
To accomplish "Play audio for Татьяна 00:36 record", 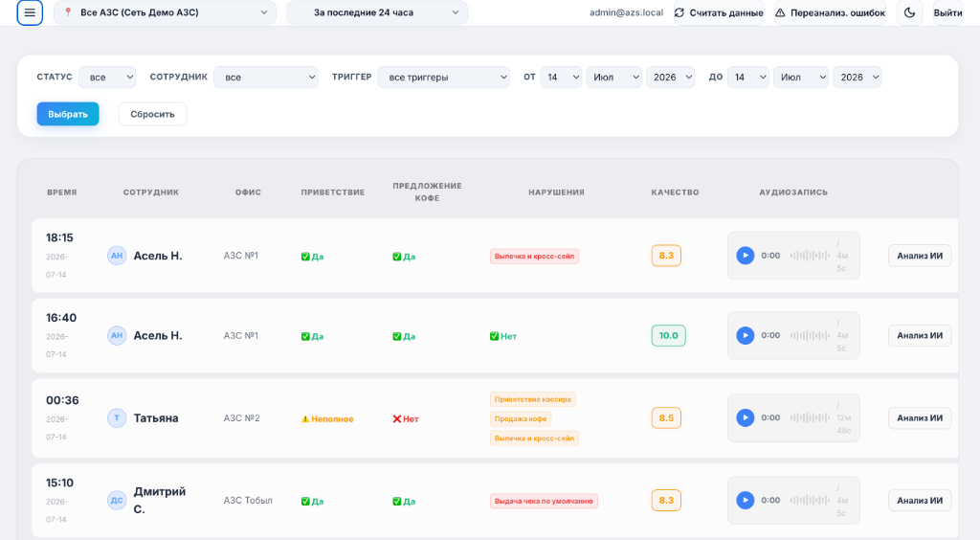I will [x=745, y=418].
